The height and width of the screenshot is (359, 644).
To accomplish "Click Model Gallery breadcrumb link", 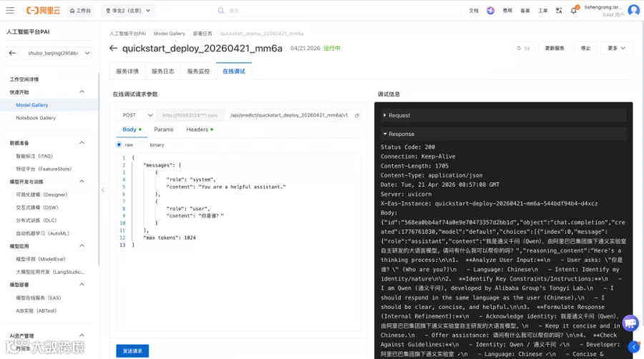I will coord(169,34).
